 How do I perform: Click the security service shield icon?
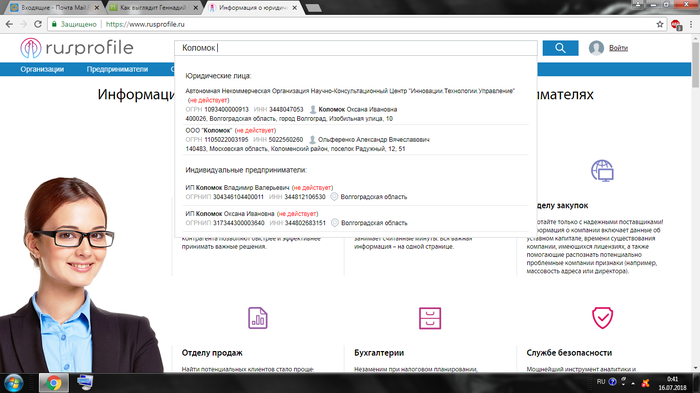coord(602,318)
